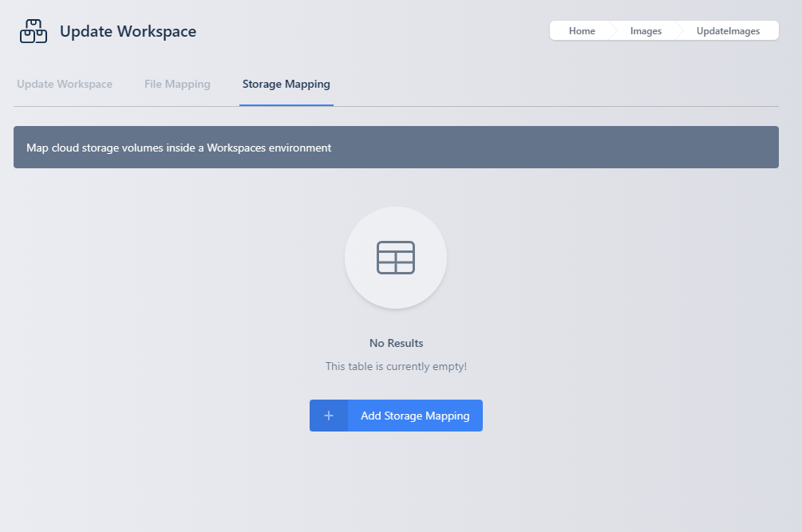802x532 pixels.
Task: Click the No Results heading text
Action: (396, 343)
